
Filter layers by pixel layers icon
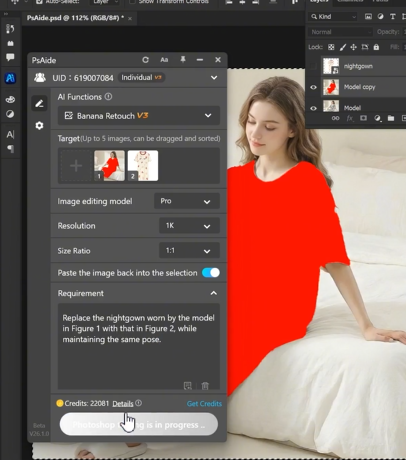tap(368, 16)
